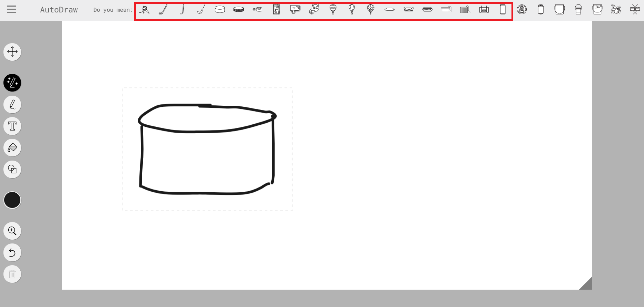Image resolution: width=644 pixels, height=307 pixels.
Task: Select the flying puck with speed lines
Action: point(257,9)
